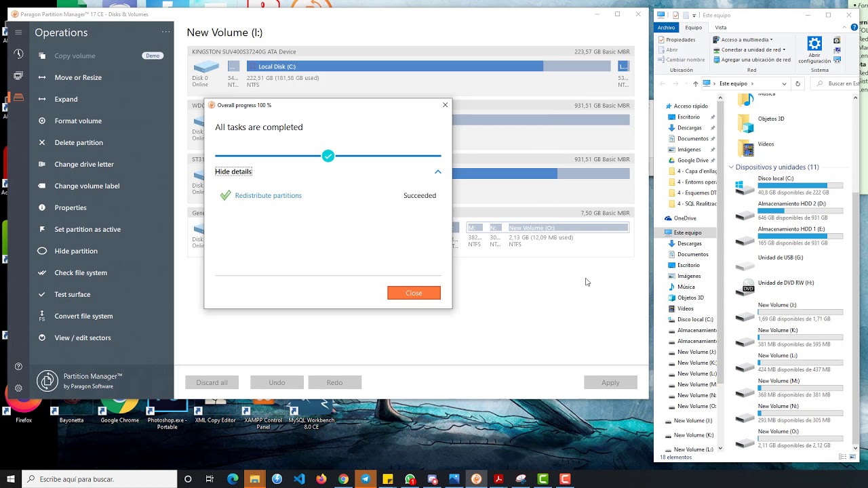Click the taskbar search box

click(100, 479)
